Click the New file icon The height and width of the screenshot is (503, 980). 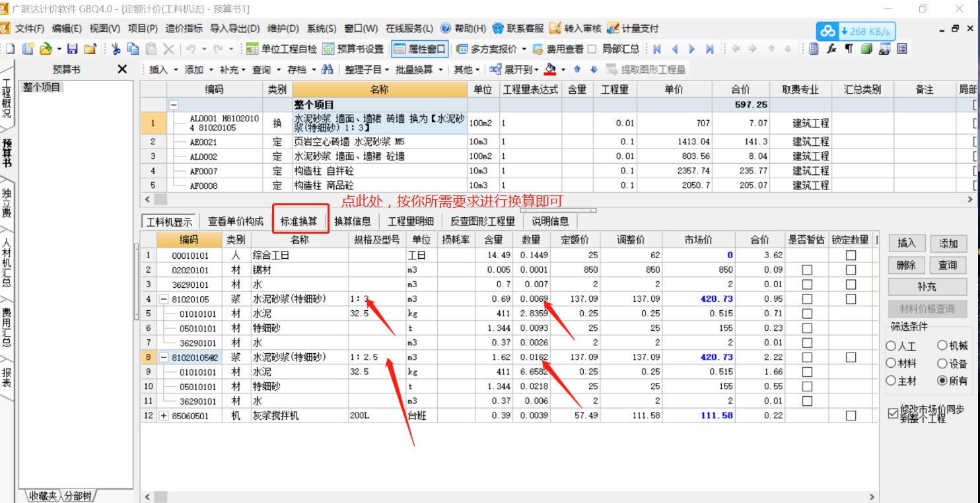coord(10,49)
